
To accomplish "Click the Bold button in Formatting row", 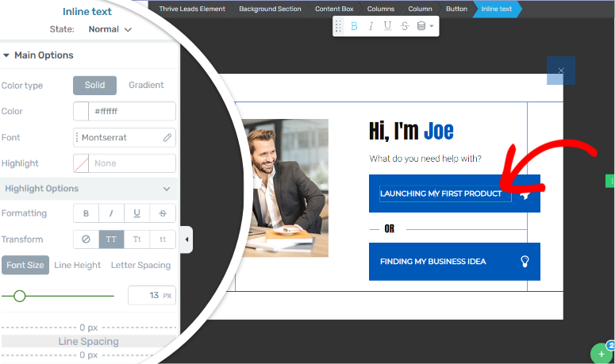I will click(x=86, y=213).
